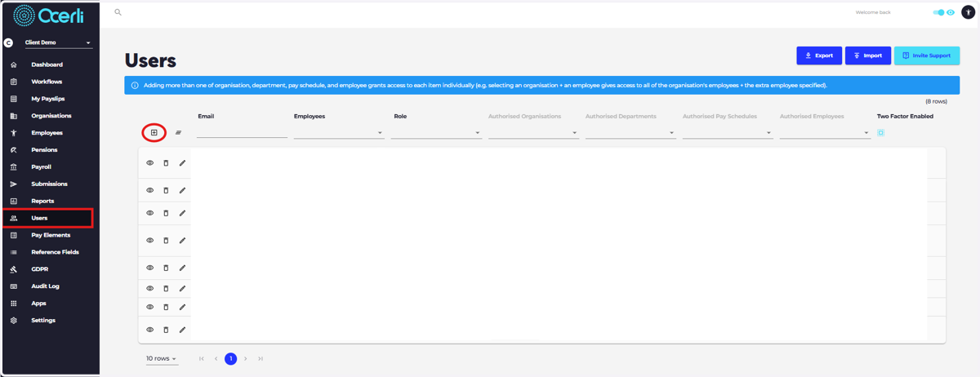Change the 10 rows per page dropdown

point(162,359)
